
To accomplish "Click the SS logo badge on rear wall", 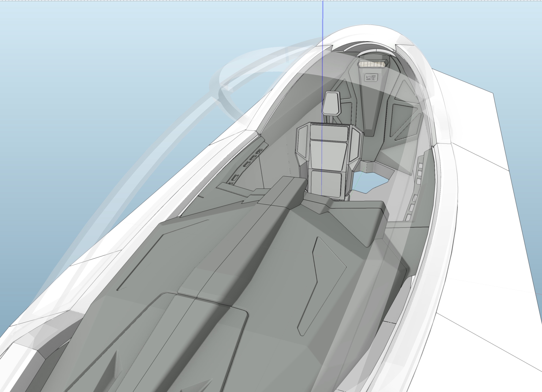I will pyautogui.click(x=371, y=78).
